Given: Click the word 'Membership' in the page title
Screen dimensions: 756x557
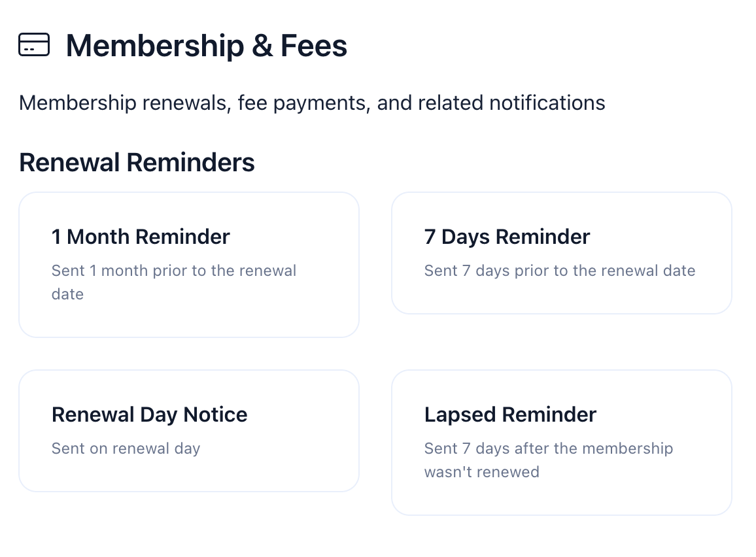Looking at the screenshot, I should point(145,46).
